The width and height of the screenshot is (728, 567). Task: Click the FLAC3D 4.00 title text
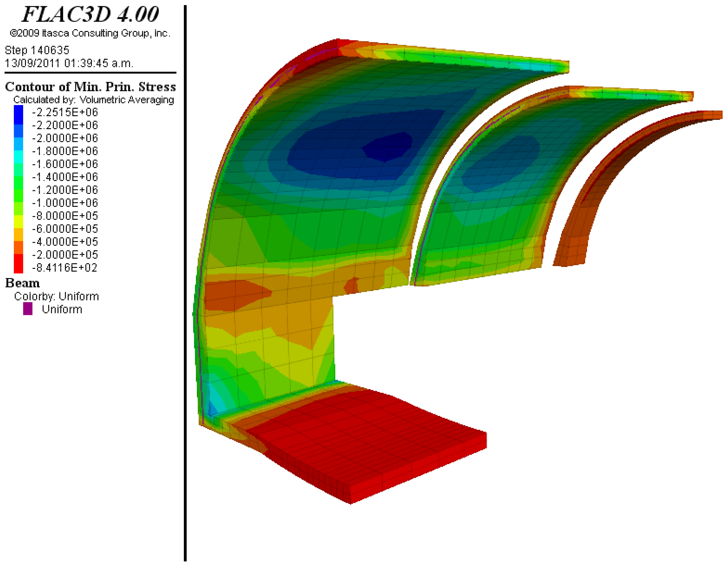90,14
